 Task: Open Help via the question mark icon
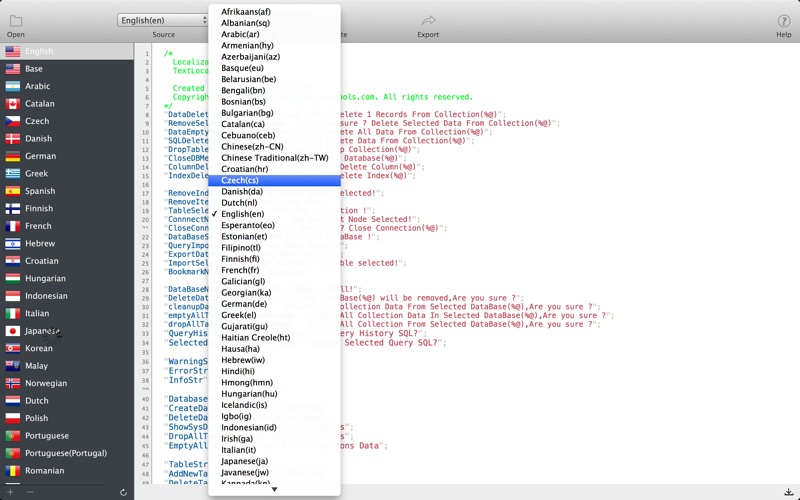click(x=784, y=20)
